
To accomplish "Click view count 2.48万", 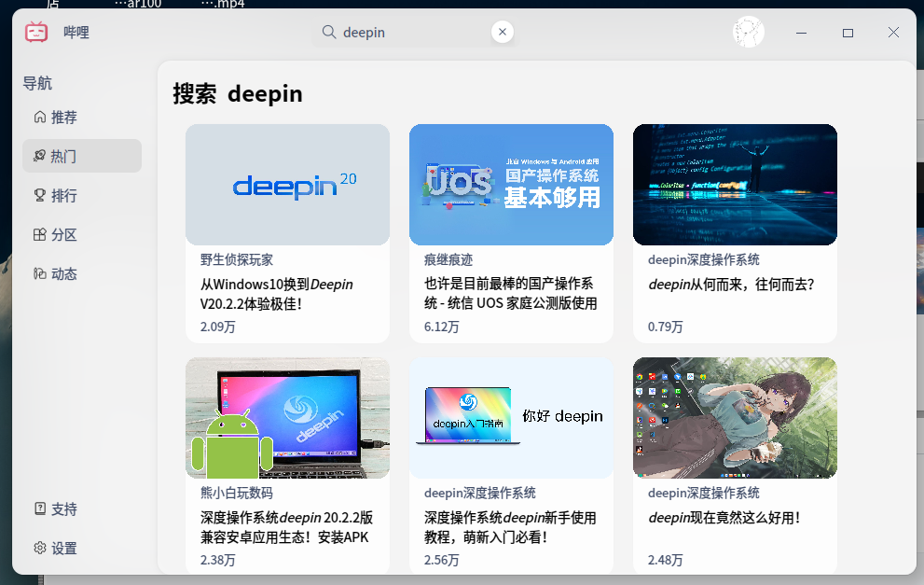I will click(x=666, y=560).
